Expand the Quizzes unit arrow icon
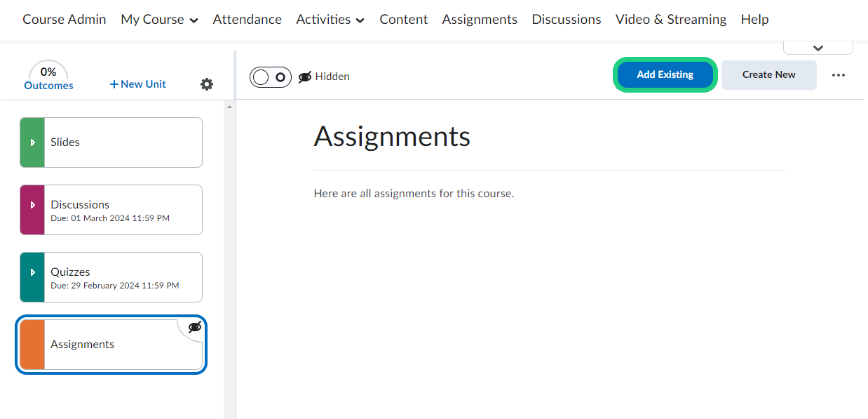Screen dimensions: 868x419 32,272
